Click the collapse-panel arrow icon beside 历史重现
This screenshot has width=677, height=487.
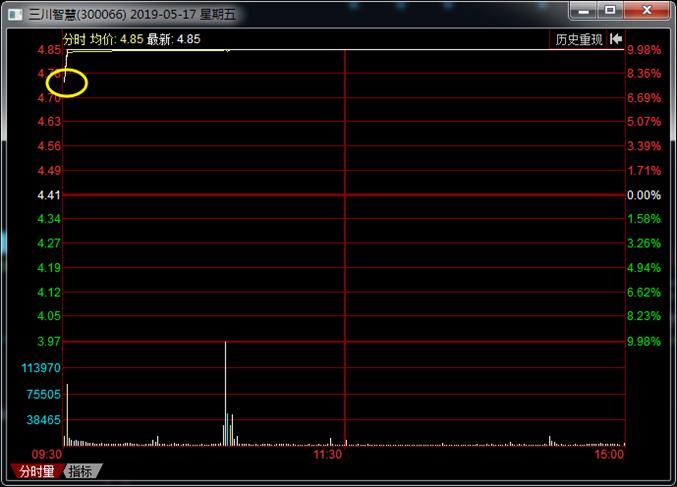click(616, 39)
